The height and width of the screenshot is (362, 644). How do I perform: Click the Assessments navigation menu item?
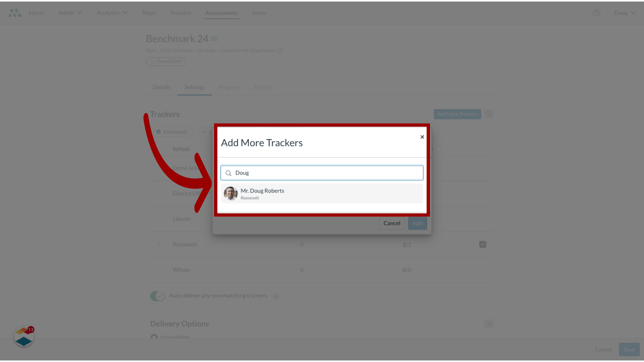pyautogui.click(x=221, y=12)
